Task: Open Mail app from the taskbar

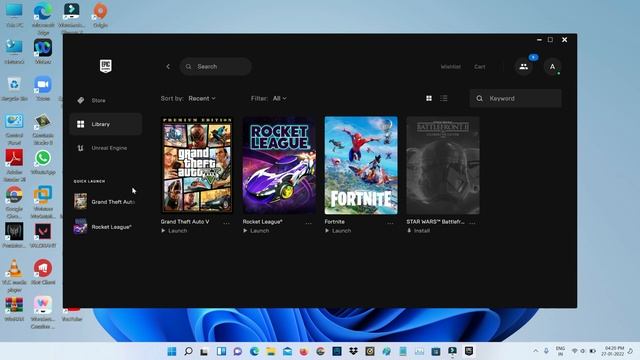Action: 287,351
